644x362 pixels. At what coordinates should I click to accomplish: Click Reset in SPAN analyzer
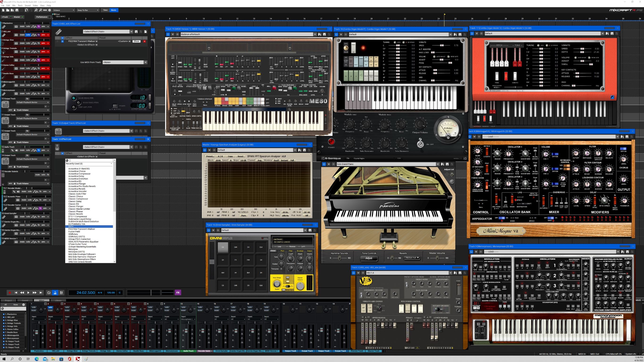pyautogui.click(x=240, y=157)
